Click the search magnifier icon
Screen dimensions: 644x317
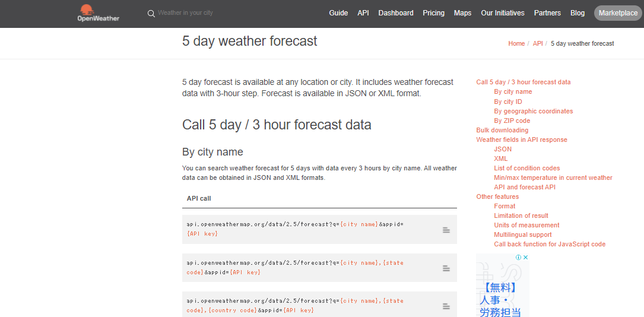(151, 14)
